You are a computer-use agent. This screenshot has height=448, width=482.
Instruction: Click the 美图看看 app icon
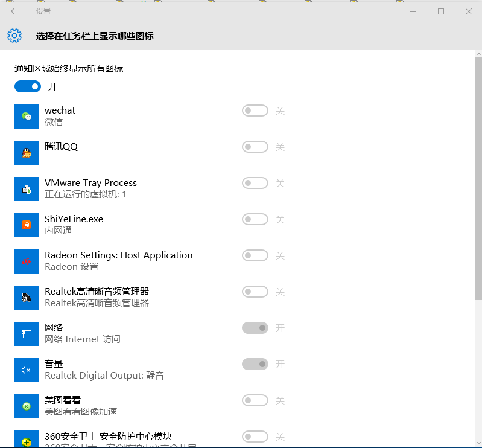[27, 406]
